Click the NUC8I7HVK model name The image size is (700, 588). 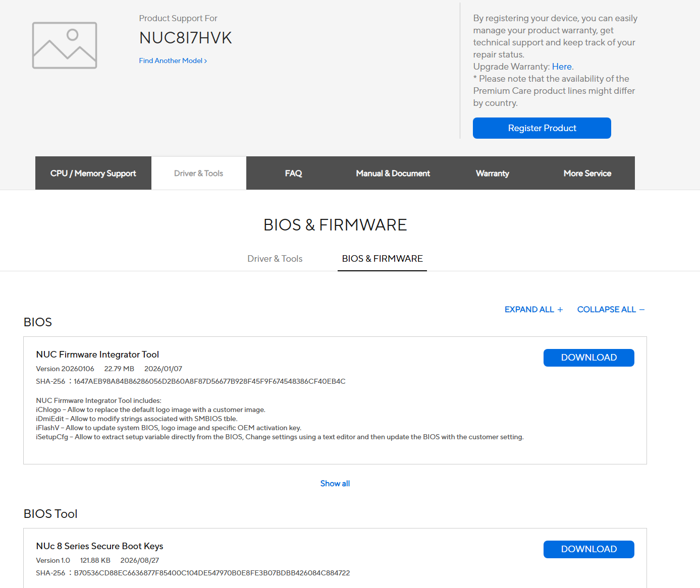click(186, 38)
